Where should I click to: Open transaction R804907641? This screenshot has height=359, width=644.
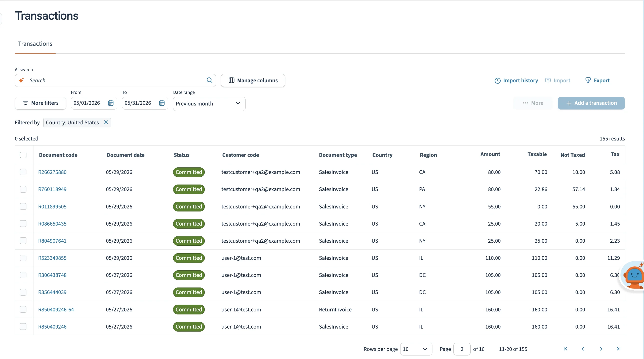pyautogui.click(x=52, y=241)
